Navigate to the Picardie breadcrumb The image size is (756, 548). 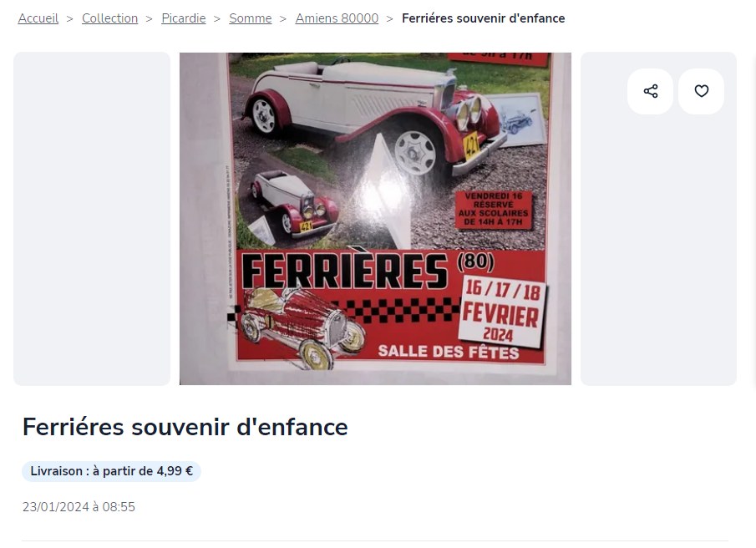[x=184, y=18]
